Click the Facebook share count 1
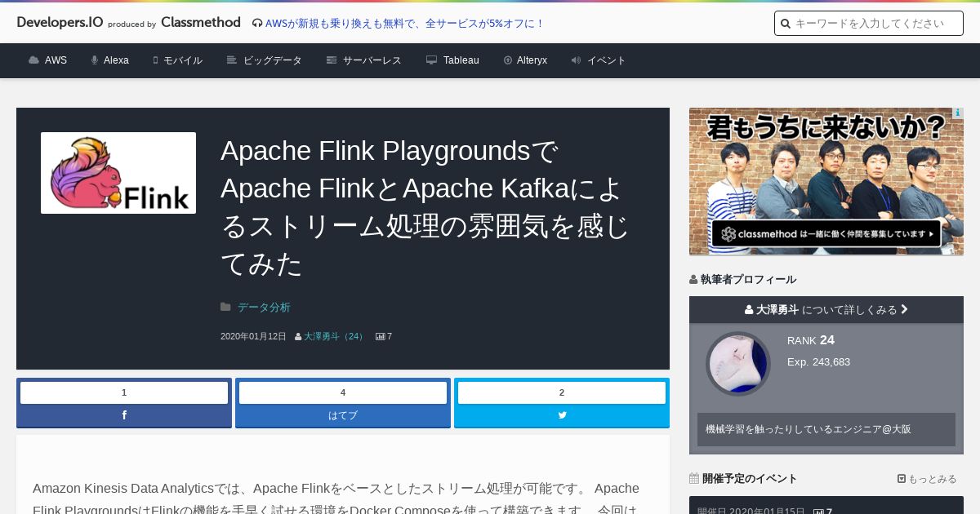 pyautogui.click(x=124, y=392)
